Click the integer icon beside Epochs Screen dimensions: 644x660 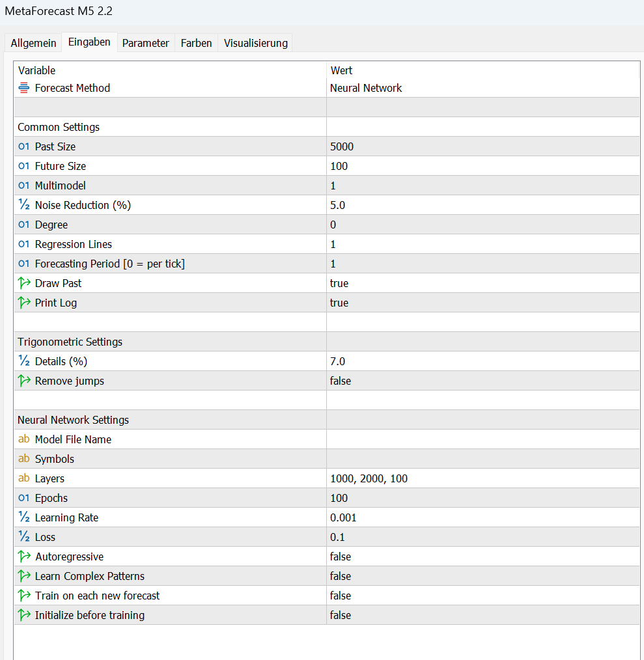point(24,498)
